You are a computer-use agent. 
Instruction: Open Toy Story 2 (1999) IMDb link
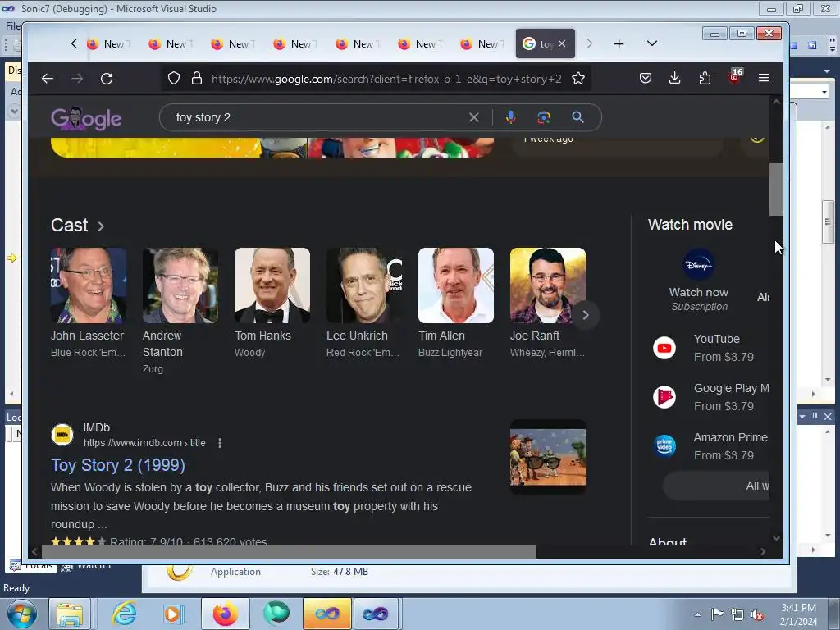coord(118,465)
